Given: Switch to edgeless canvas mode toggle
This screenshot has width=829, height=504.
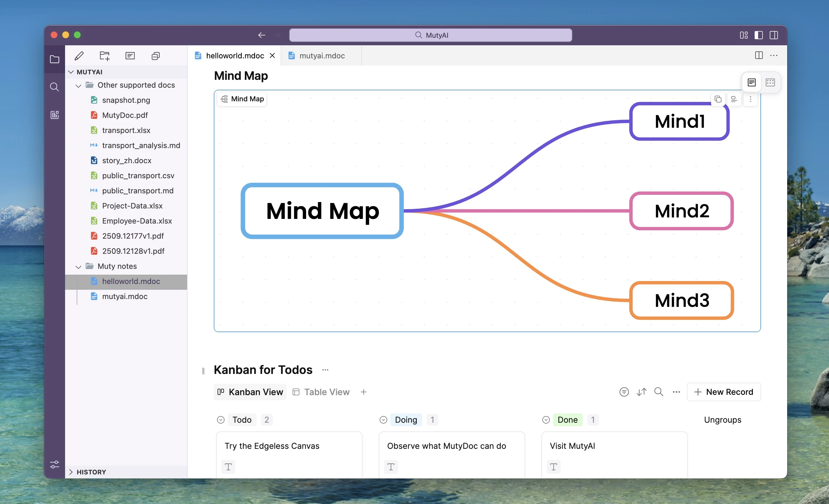Looking at the screenshot, I should (x=770, y=82).
